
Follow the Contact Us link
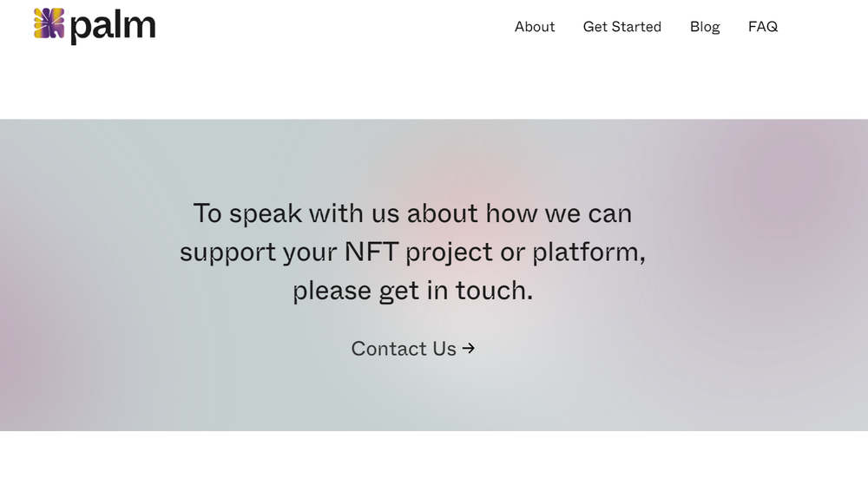coord(413,349)
